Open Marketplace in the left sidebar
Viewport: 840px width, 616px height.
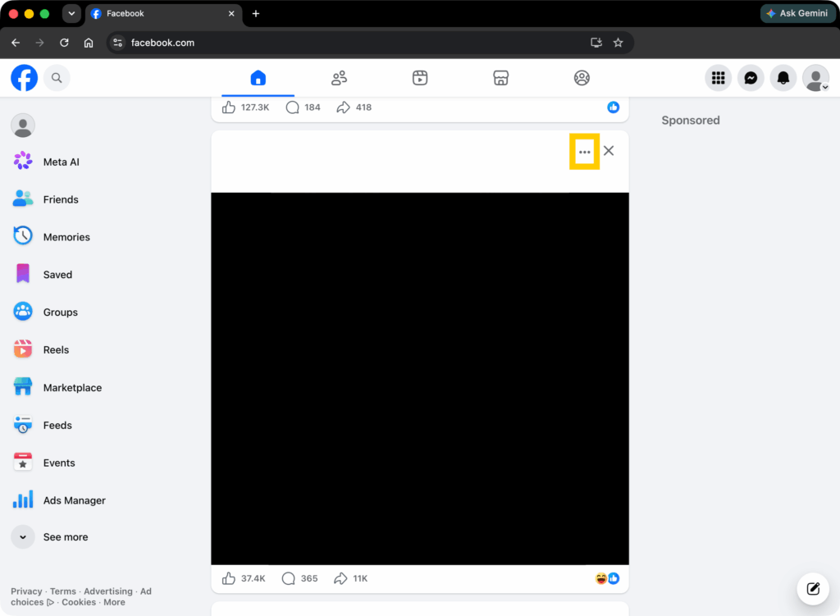click(57, 388)
